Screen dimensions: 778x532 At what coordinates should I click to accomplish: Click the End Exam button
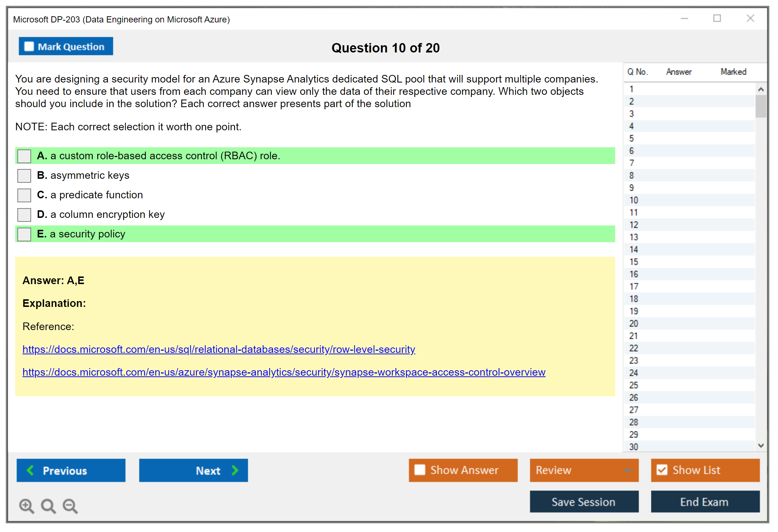pyautogui.click(x=705, y=502)
